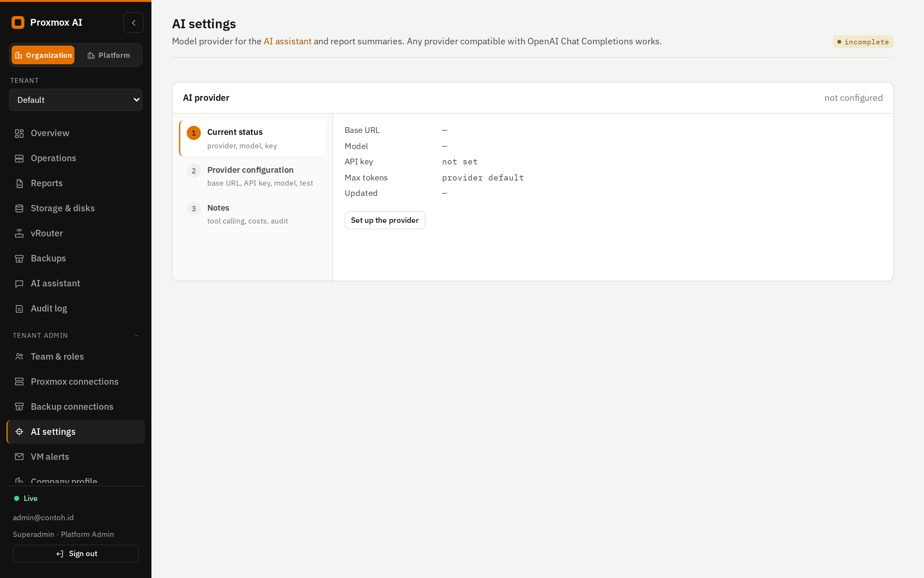This screenshot has width=924, height=578.
Task: Click the Storage & disks database icon
Action: pos(19,208)
